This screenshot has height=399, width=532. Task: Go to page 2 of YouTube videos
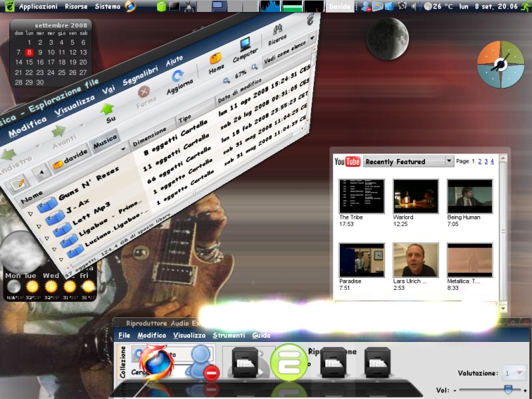478,161
